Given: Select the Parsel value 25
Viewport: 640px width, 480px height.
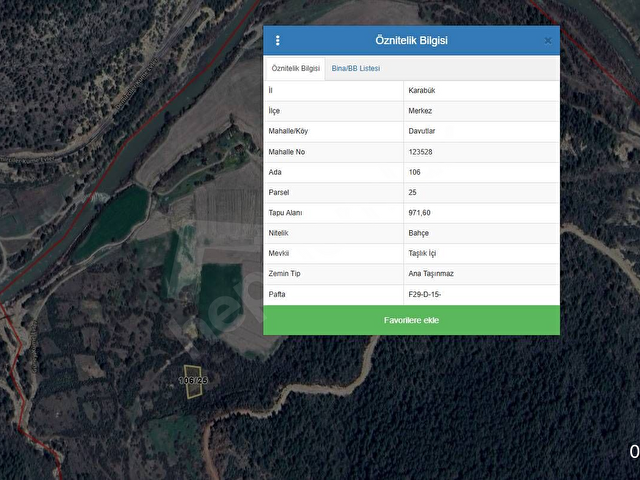Looking at the screenshot, I should click(x=412, y=192).
